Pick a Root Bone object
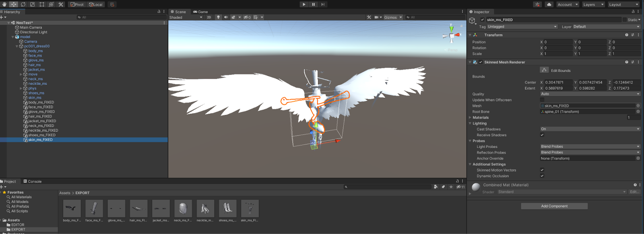644x234 pixels. (638, 112)
